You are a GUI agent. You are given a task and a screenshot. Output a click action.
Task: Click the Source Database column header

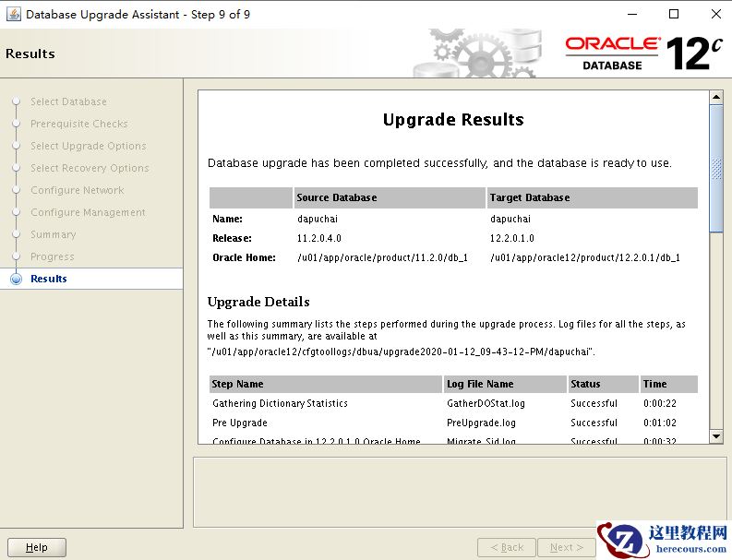click(390, 197)
